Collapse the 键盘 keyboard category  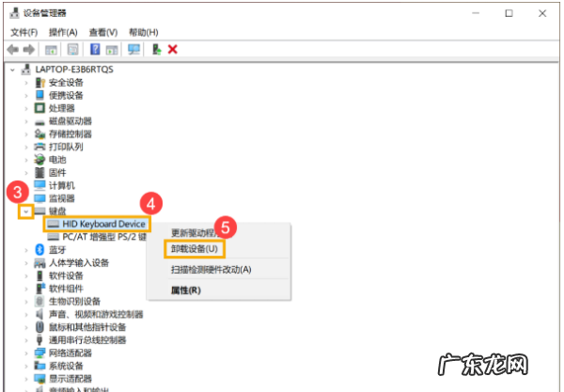pos(26,212)
